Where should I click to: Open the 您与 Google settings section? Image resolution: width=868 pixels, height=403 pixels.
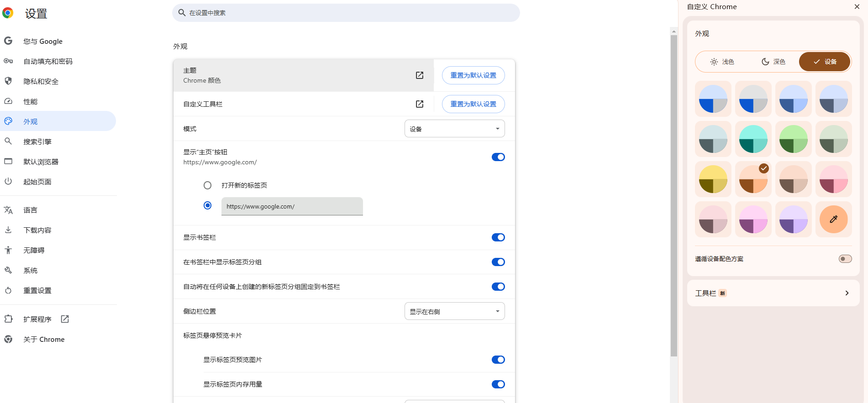[x=58, y=41]
